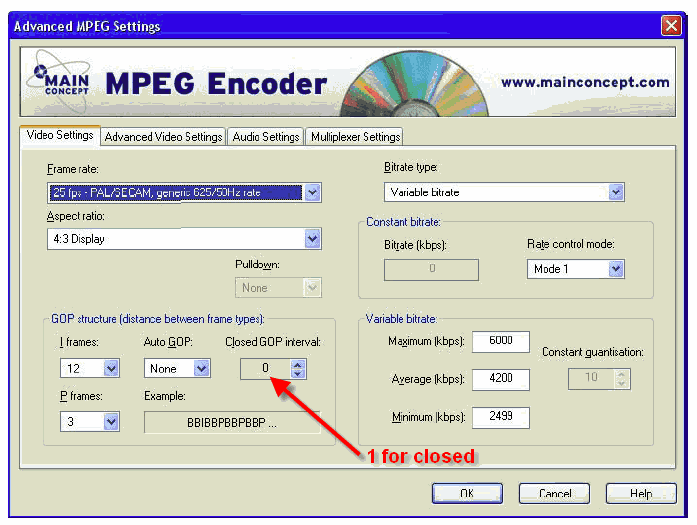Click the Closed GOP interval label
The height and width of the screenshot is (525, 697).
[273, 342]
